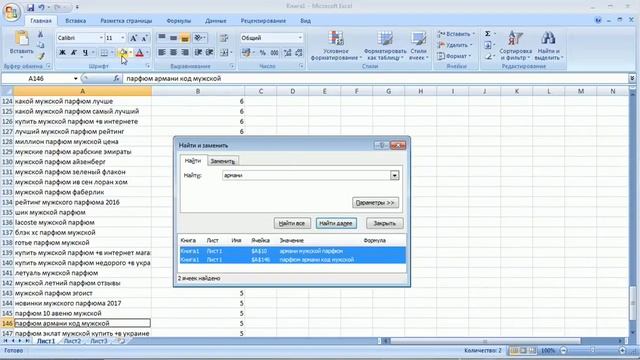Open the Найти search history dropdown arrow

tap(394, 176)
